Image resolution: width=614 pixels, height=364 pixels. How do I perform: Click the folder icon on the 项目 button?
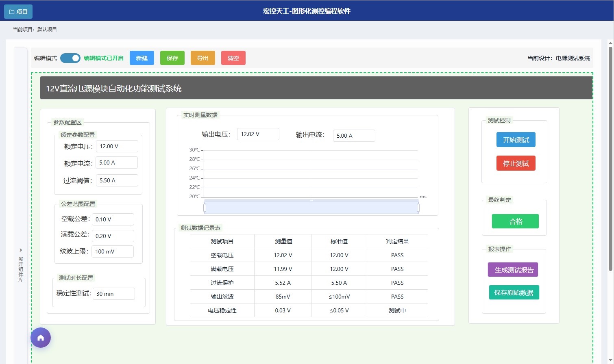tap(11, 11)
